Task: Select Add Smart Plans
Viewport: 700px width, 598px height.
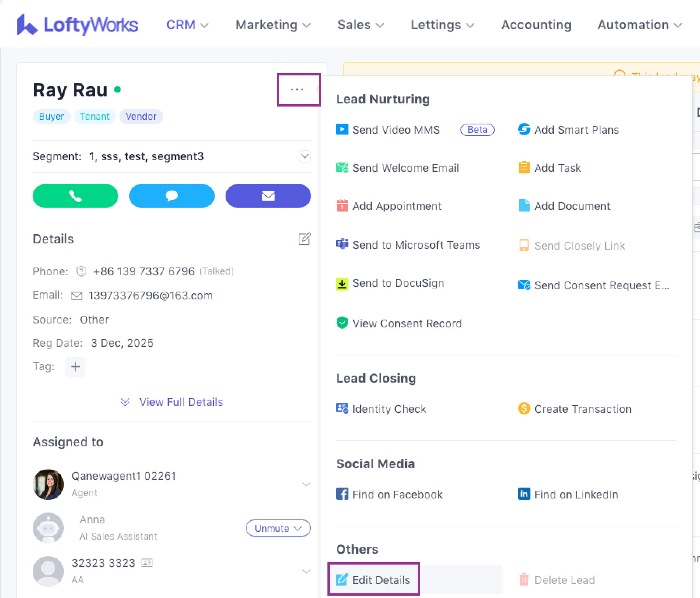Action: 576,130
